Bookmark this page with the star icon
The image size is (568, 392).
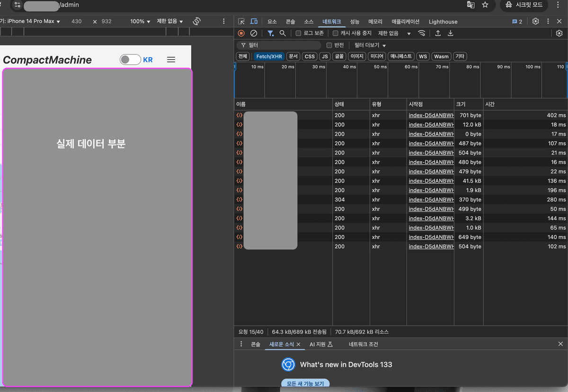[x=485, y=5]
